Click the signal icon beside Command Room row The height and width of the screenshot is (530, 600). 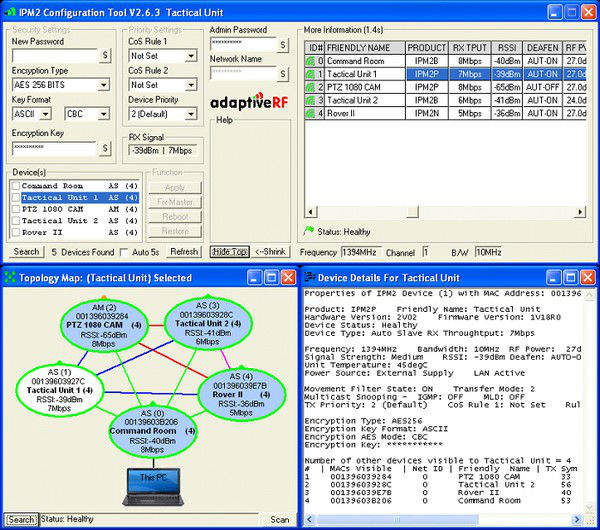pos(310,61)
